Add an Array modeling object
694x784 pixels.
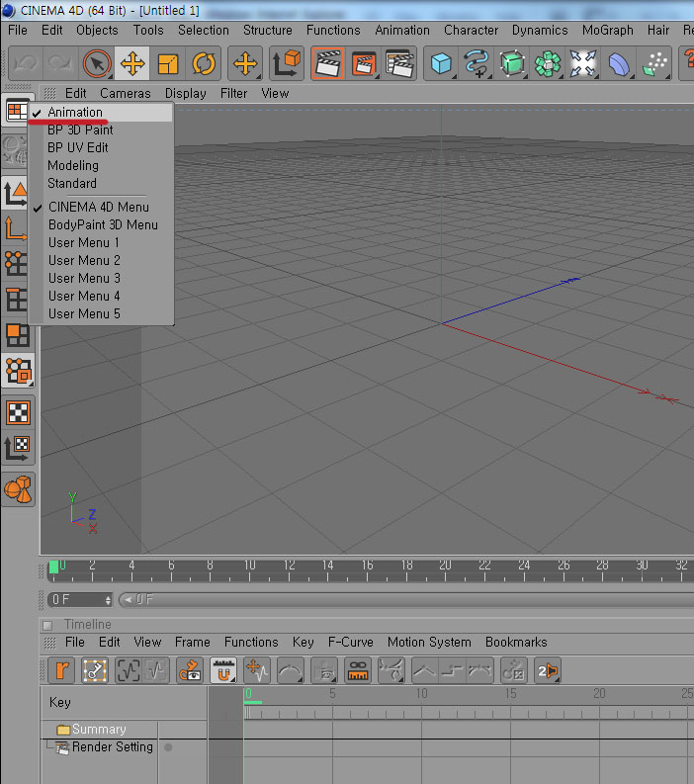548,63
